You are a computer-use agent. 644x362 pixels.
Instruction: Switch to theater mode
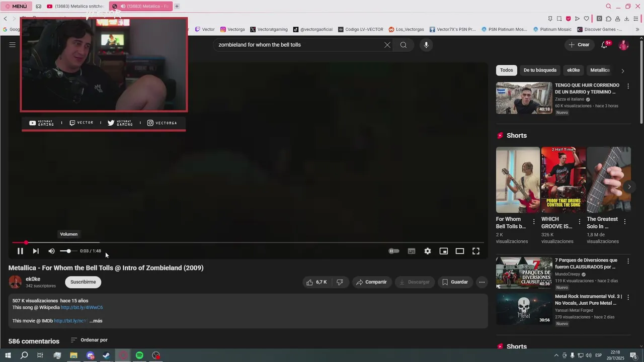[x=460, y=251]
